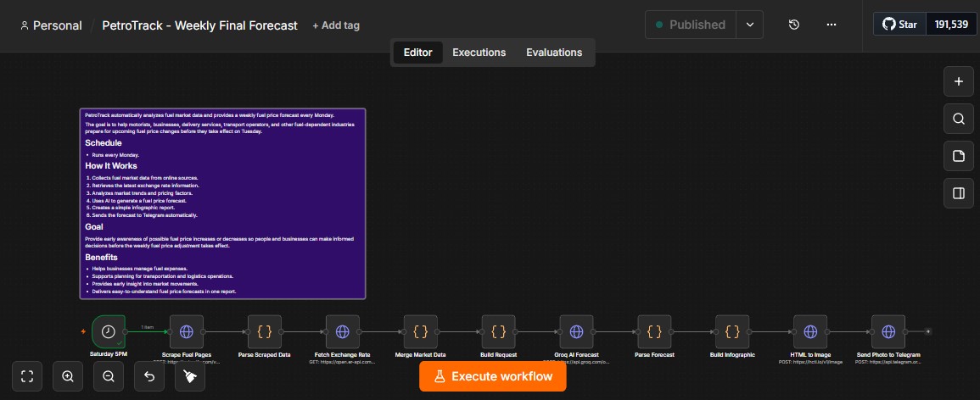This screenshot has height=400, width=980.
Task: Click the trigger lightning bolt beside Saturday 5PM
Action: (x=84, y=331)
